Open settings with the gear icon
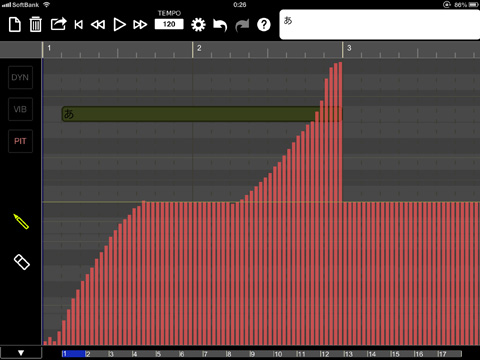 (198, 25)
